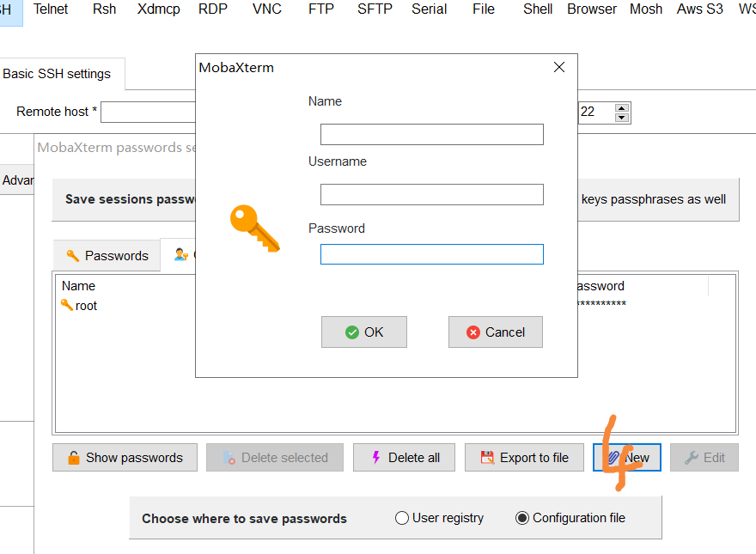Click the lock icon on Show passwords

74,458
